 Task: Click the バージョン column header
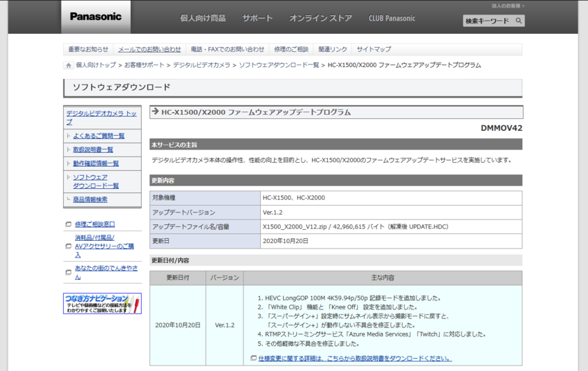(x=225, y=278)
